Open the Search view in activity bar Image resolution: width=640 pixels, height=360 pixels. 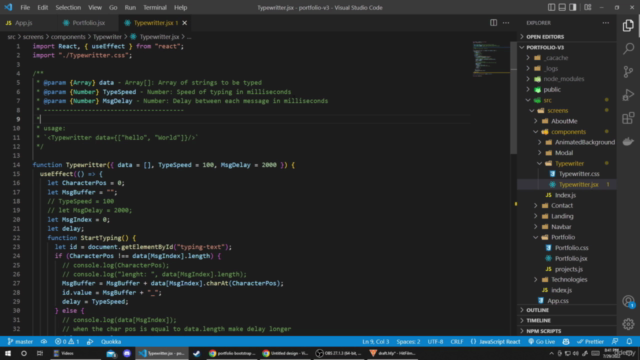628,49
